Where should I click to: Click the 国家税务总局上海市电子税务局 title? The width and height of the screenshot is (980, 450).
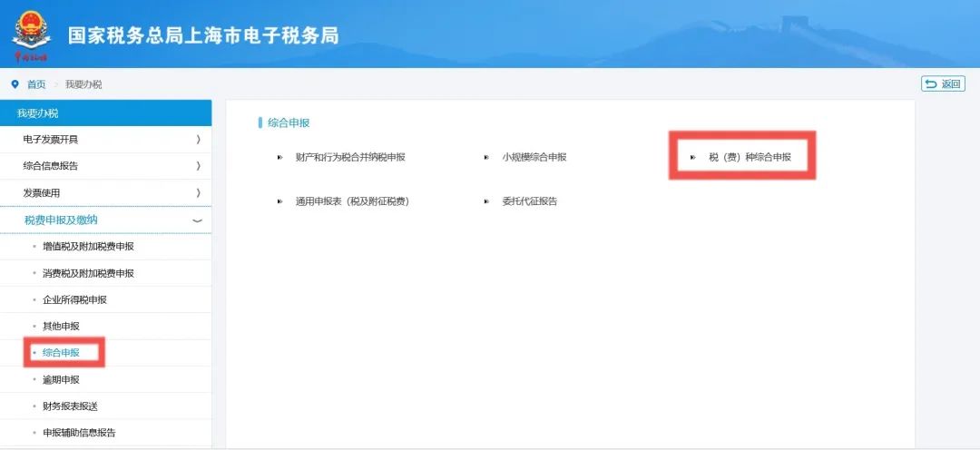coord(203,35)
